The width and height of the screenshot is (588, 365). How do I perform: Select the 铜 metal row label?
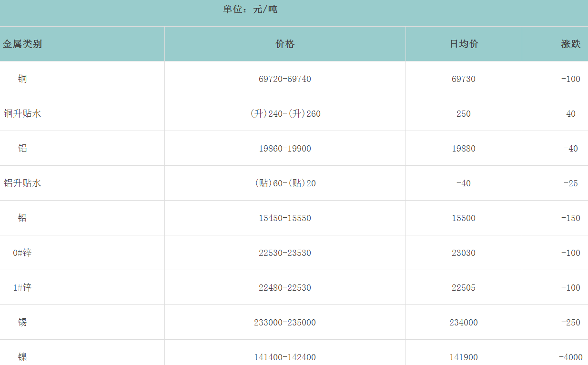(x=22, y=79)
